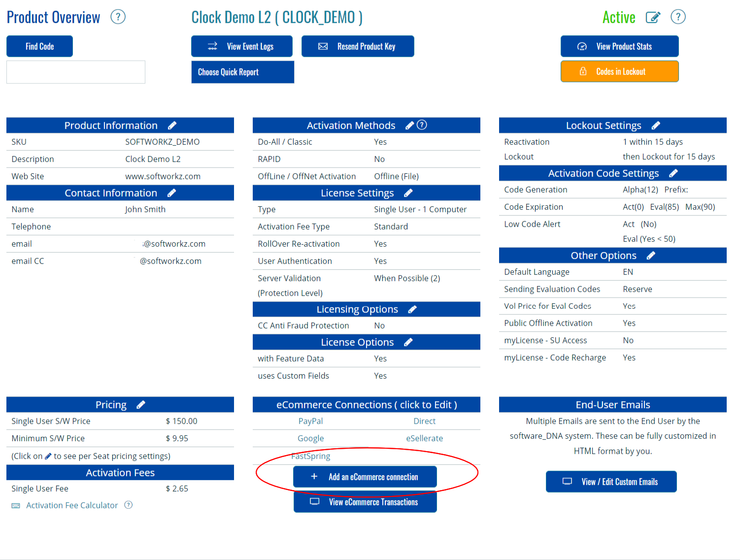This screenshot has width=740, height=560.
Task: Click www.softworkz.com web site value
Action: click(163, 176)
